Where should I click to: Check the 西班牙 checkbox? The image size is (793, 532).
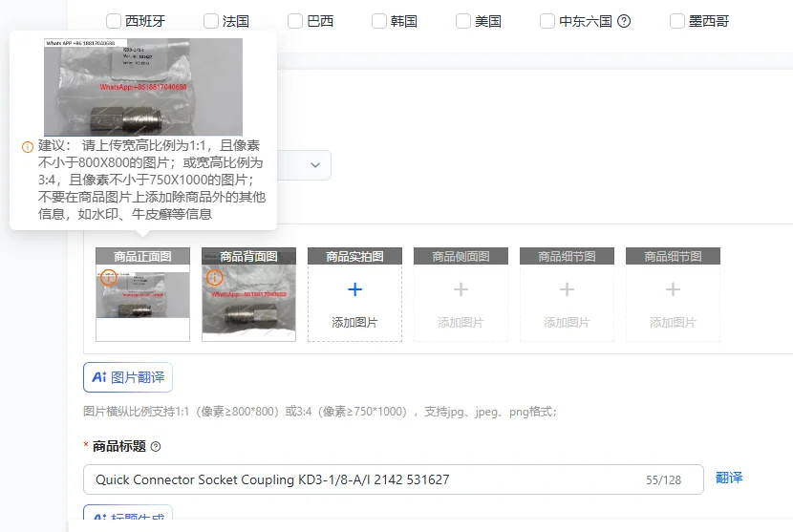114,21
